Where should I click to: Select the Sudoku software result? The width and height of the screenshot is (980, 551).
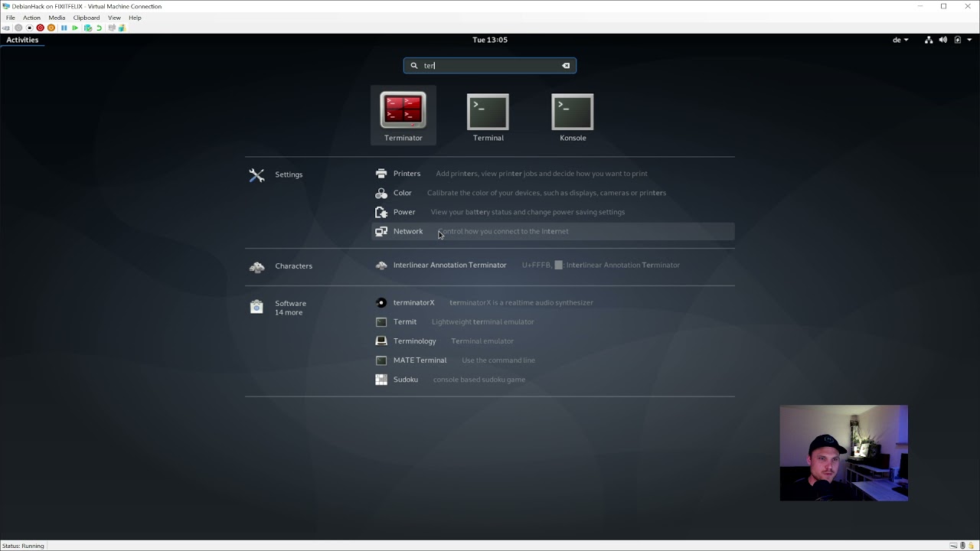coord(553,379)
